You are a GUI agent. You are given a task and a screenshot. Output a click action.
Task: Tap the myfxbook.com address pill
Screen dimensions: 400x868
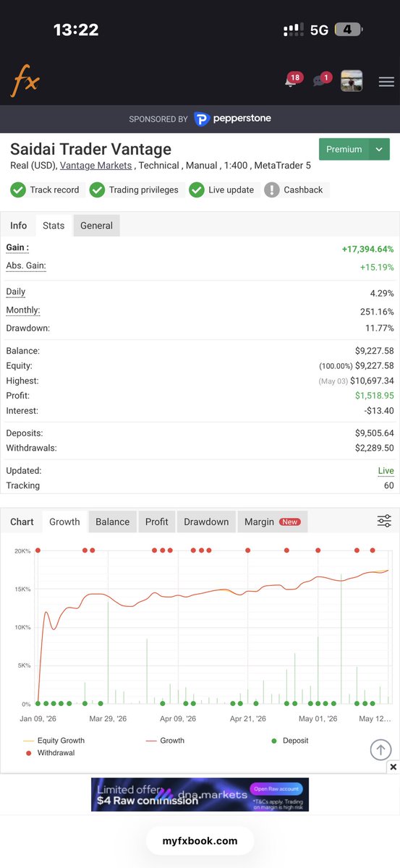200,841
